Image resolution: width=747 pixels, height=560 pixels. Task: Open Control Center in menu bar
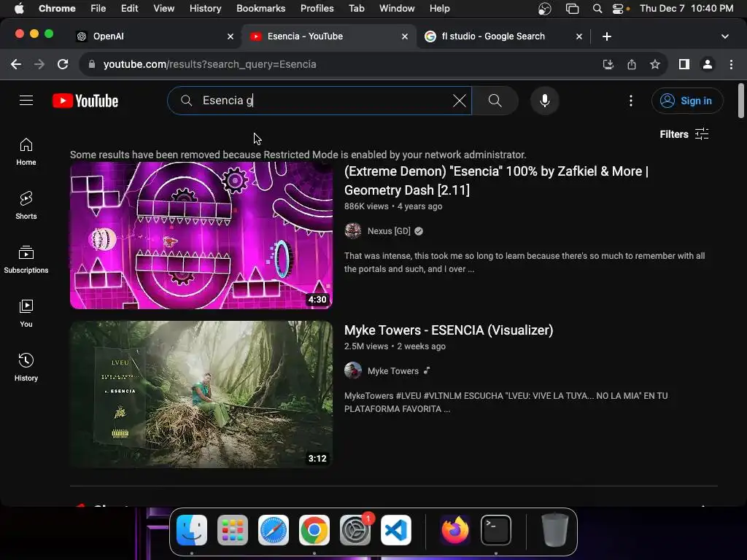(x=618, y=8)
